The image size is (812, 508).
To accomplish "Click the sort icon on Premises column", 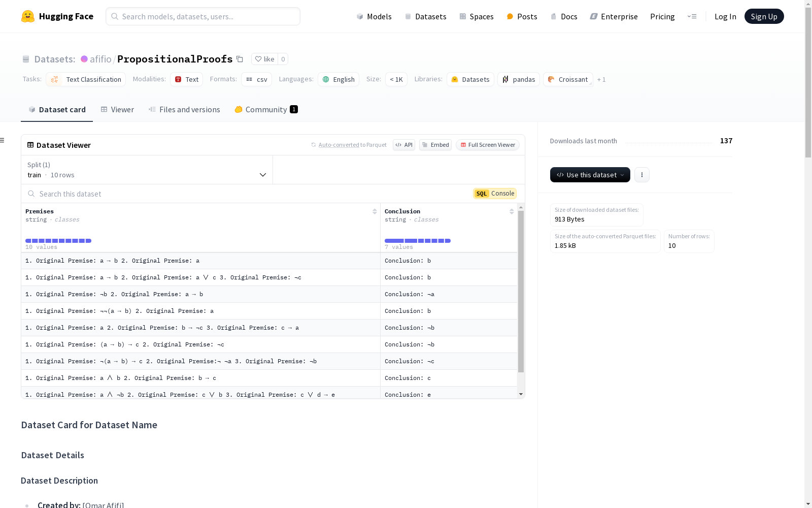I will [x=375, y=211].
